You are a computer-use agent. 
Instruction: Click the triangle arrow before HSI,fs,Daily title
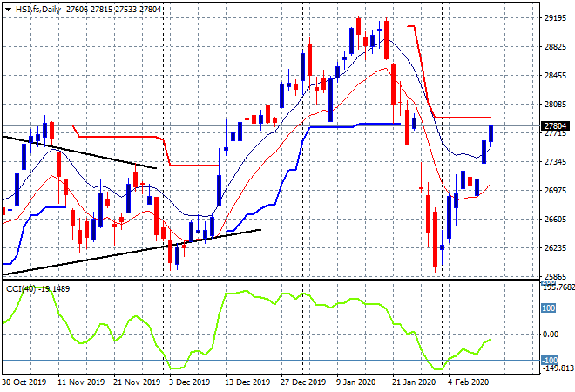9,10
